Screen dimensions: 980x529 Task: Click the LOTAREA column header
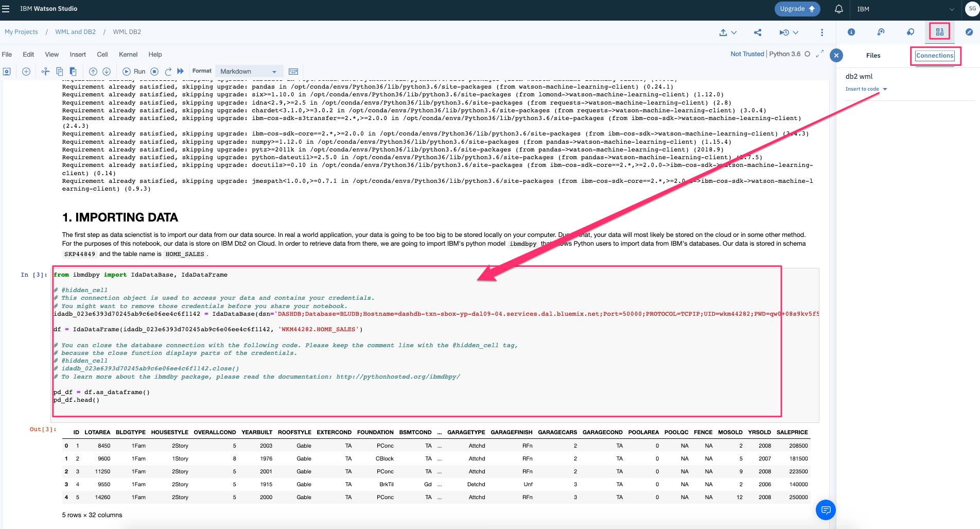click(97, 433)
